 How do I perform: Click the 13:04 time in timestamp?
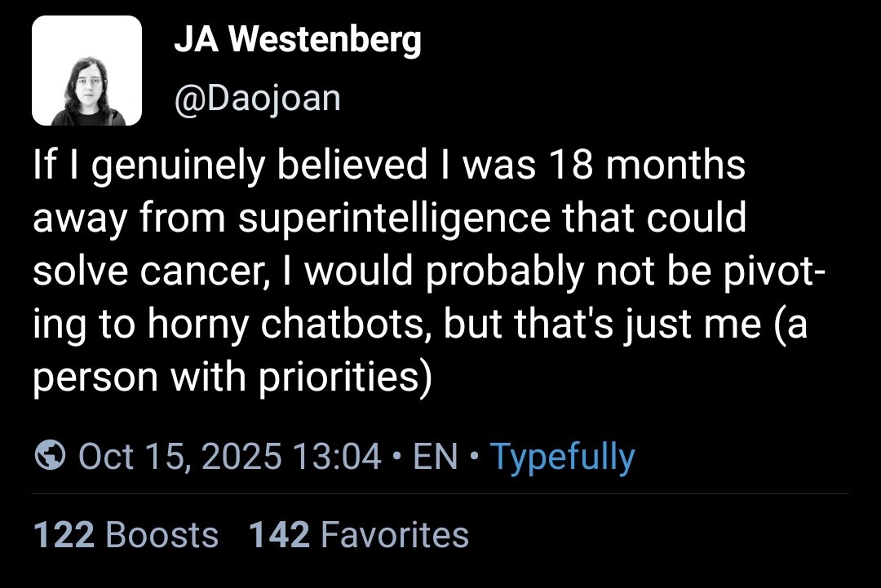click(336, 456)
